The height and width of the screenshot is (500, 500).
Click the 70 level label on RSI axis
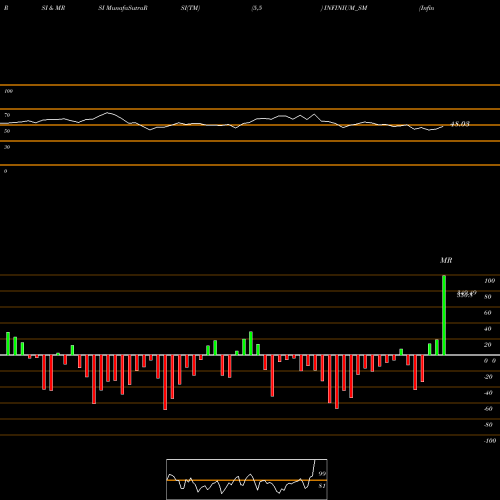[7, 115]
